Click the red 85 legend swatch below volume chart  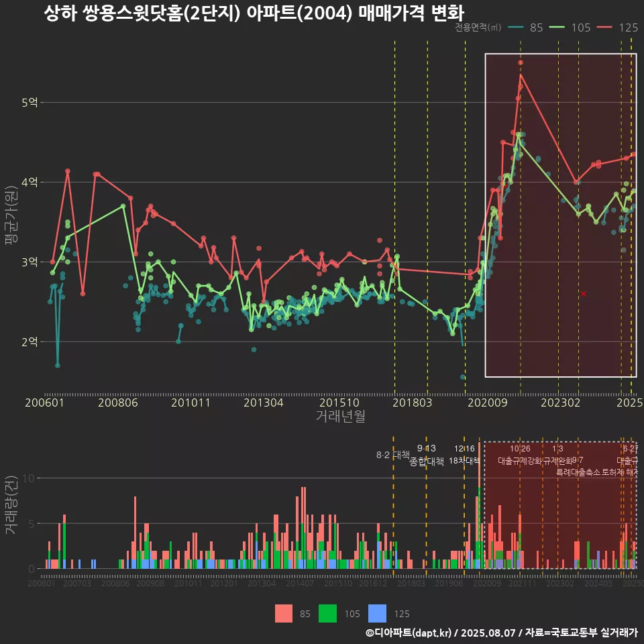tap(283, 614)
